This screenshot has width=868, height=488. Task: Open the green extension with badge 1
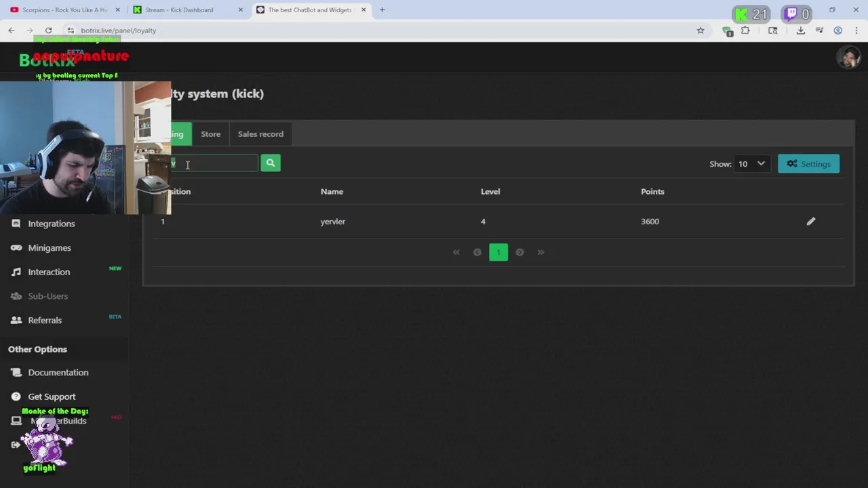[727, 31]
